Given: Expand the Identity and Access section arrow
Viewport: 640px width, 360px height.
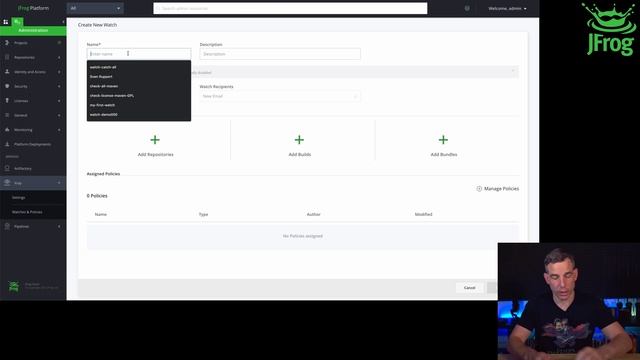Looking at the screenshot, I should tap(59, 72).
